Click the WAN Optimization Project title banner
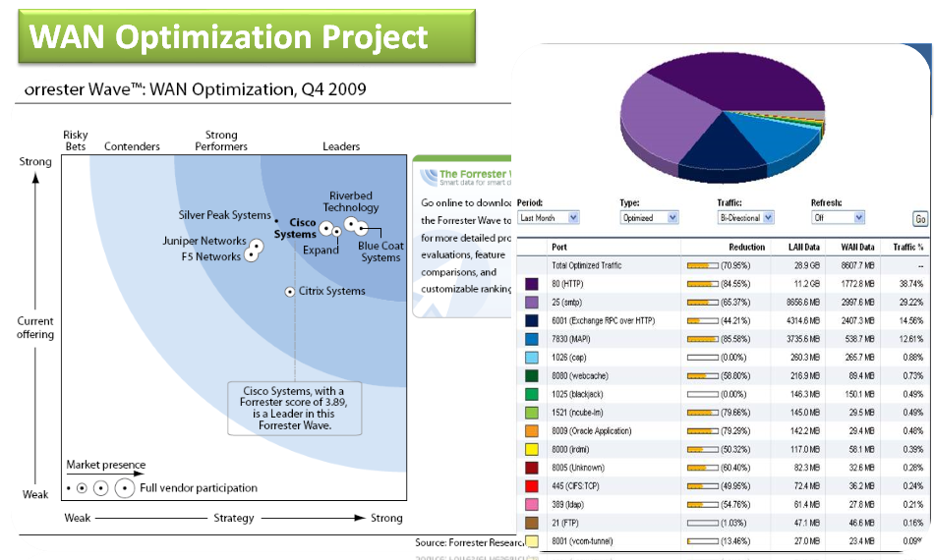This screenshot has width=934, height=560. tap(247, 37)
